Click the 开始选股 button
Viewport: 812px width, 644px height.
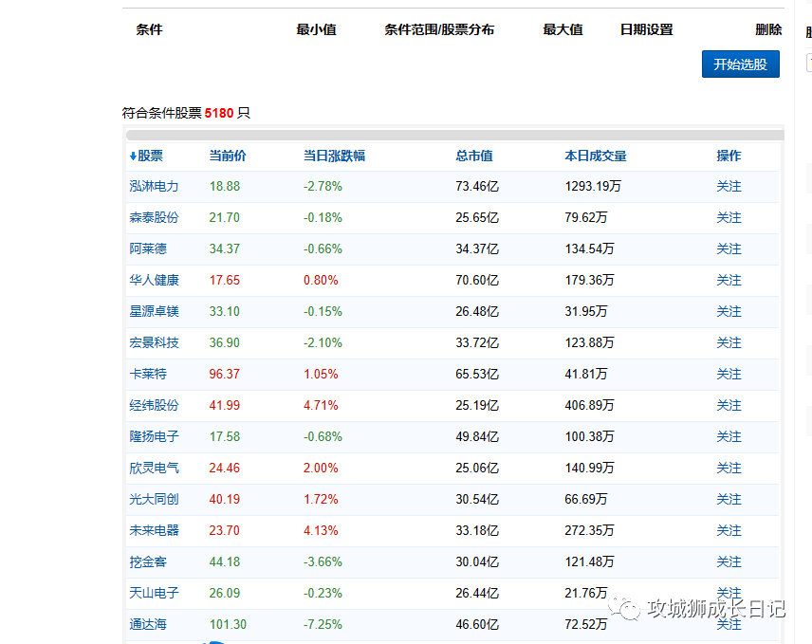[740, 64]
